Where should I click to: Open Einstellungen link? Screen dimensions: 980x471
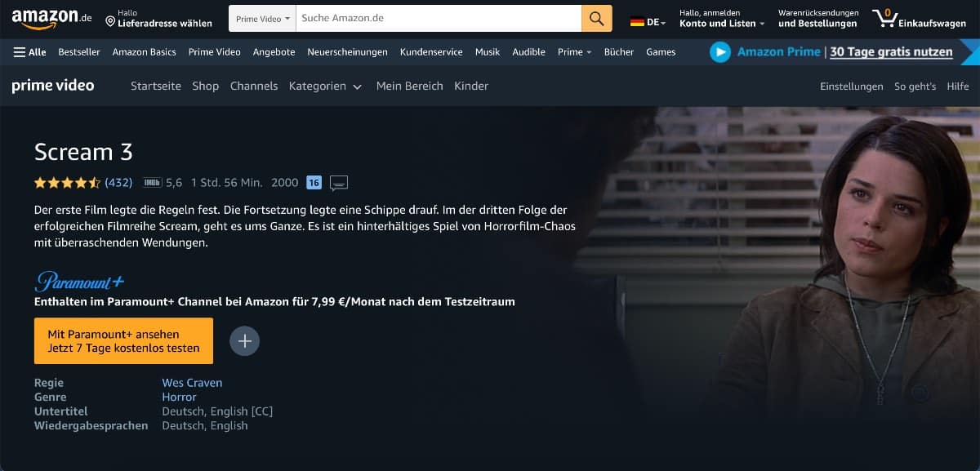point(852,87)
